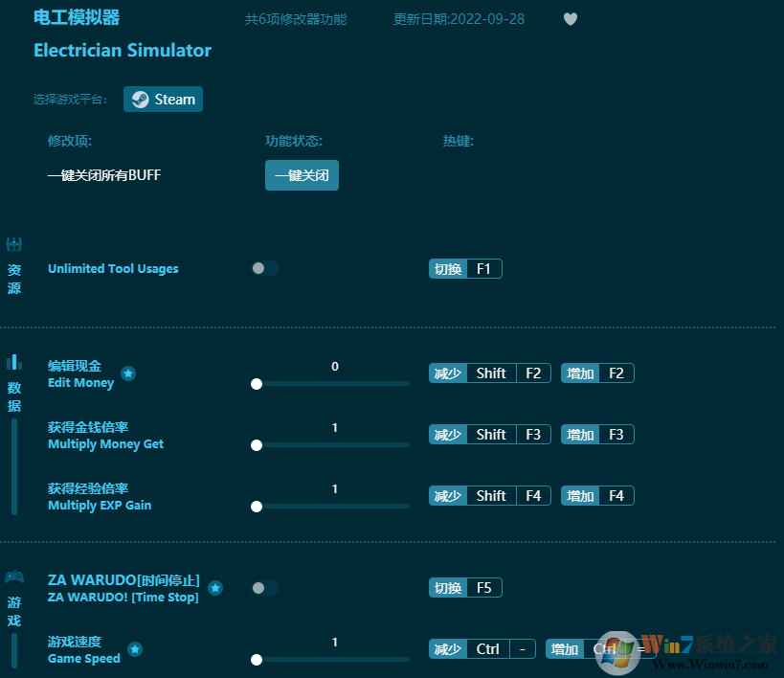Click 增加 F4 to increase EXP multiplier
Image resolution: width=784 pixels, height=678 pixels.
pyautogui.click(x=597, y=496)
